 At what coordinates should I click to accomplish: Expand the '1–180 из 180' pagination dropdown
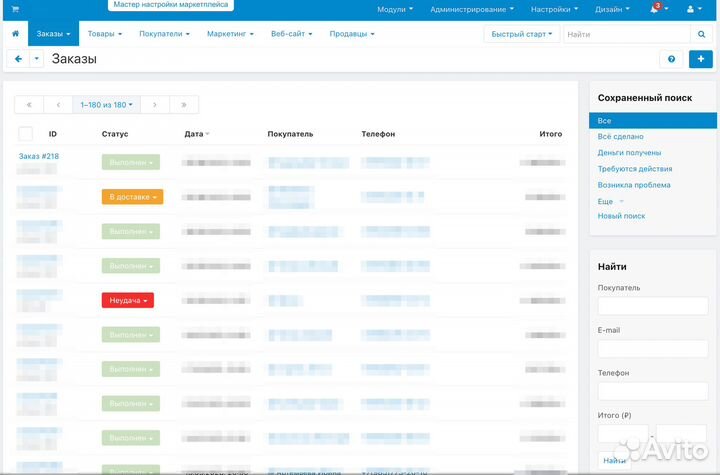coord(107,105)
